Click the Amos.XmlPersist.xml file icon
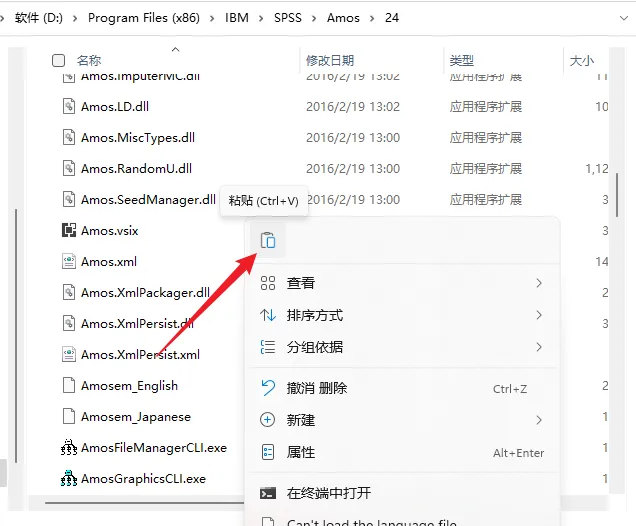Screen dimensions: 636x526 pos(69,354)
